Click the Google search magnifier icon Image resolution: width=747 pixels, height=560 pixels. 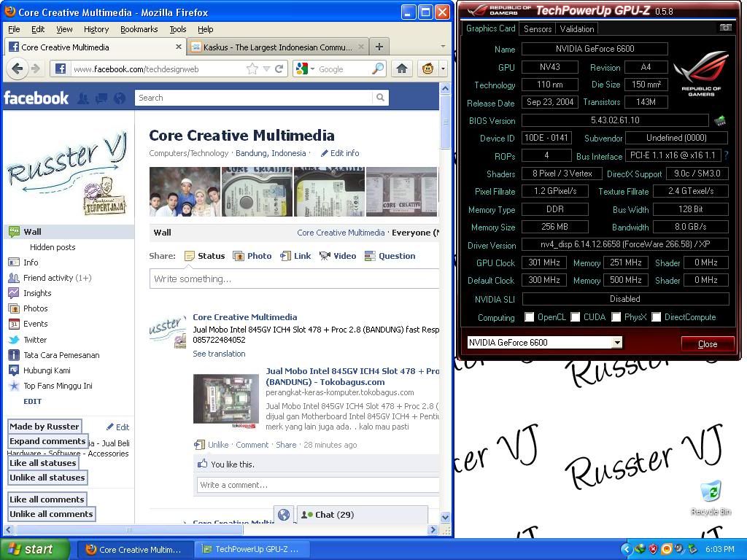(x=378, y=69)
